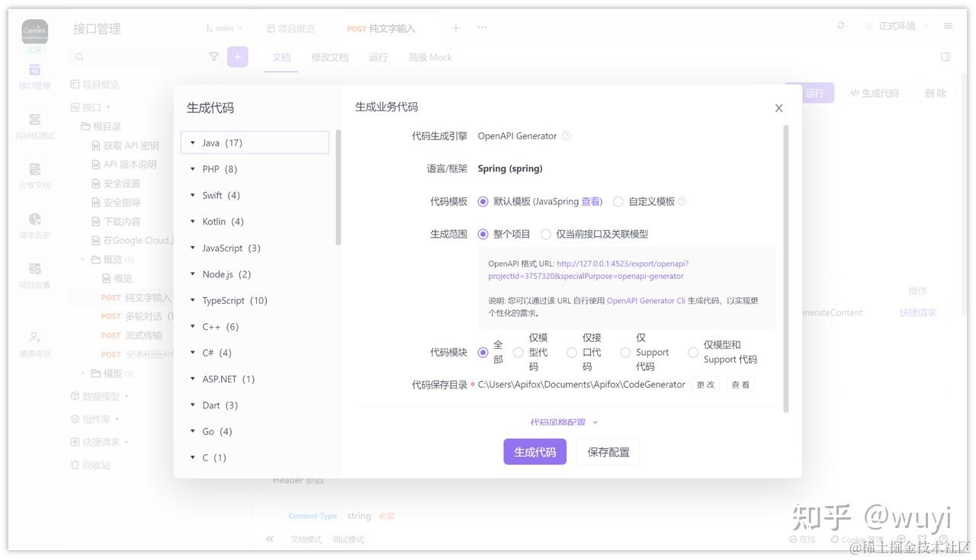Expand the JavaScript (3) language group
The height and width of the screenshot is (560, 976).
pos(255,248)
